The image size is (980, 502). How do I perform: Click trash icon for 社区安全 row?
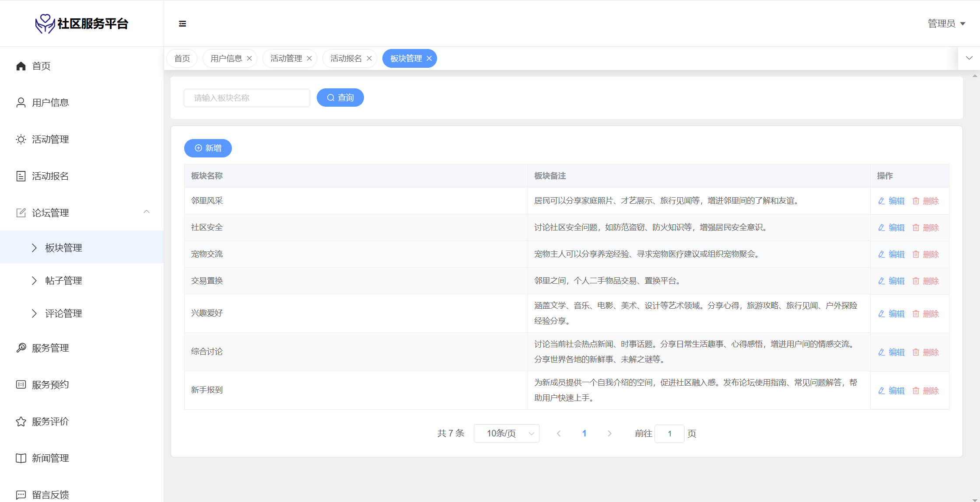point(916,228)
